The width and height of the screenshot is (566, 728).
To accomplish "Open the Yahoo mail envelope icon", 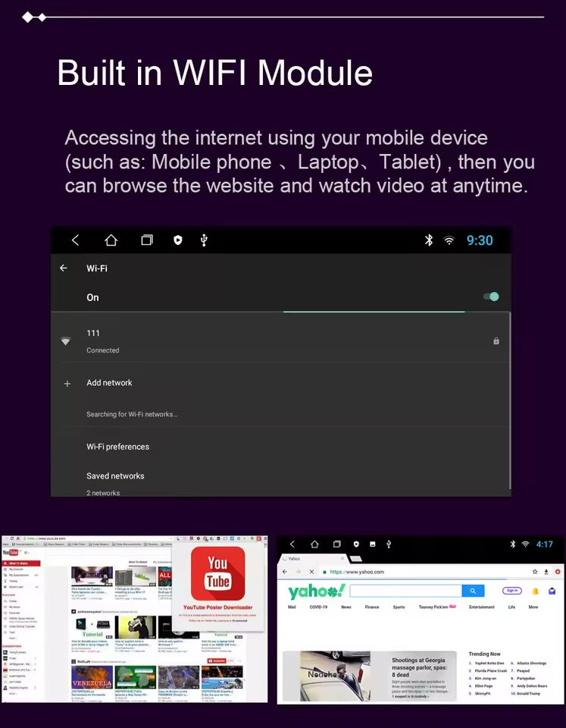I will [x=552, y=591].
